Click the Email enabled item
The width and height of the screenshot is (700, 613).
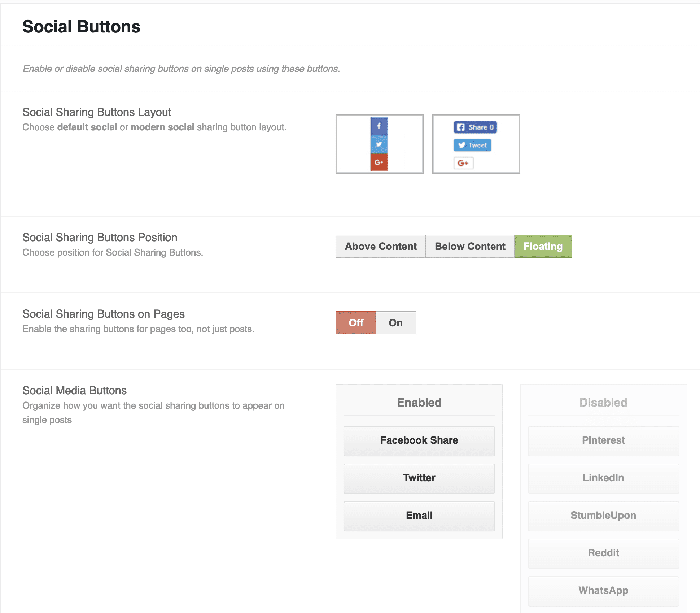[419, 516]
